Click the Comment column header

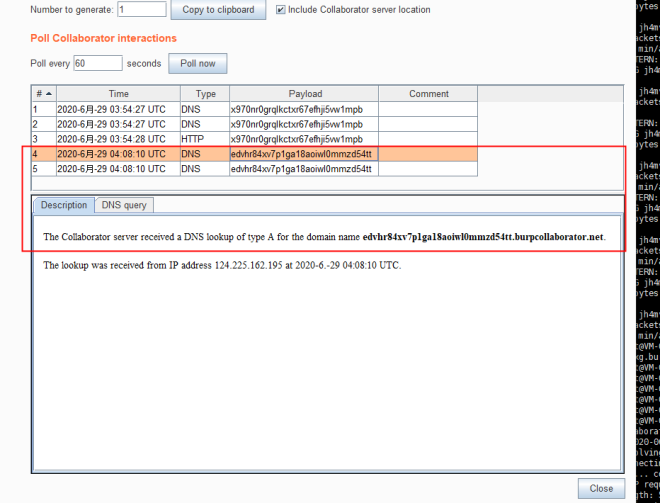[x=428, y=94]
